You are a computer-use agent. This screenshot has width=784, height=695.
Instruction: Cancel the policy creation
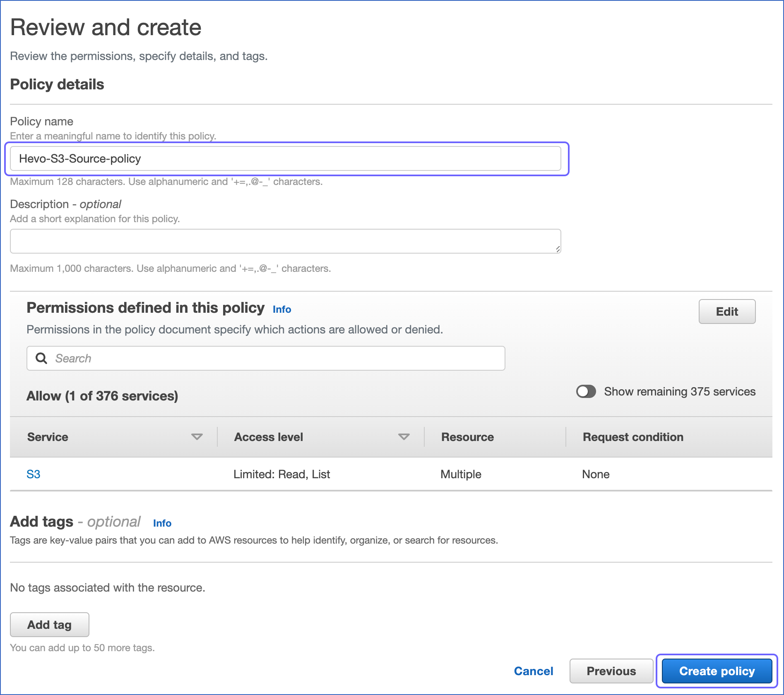tap(534, 671)
